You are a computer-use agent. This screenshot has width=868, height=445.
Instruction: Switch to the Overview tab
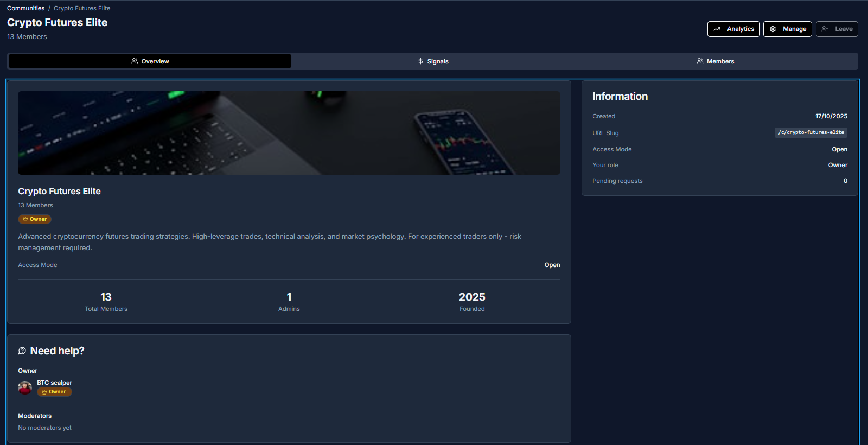click(x=150, y=61)
